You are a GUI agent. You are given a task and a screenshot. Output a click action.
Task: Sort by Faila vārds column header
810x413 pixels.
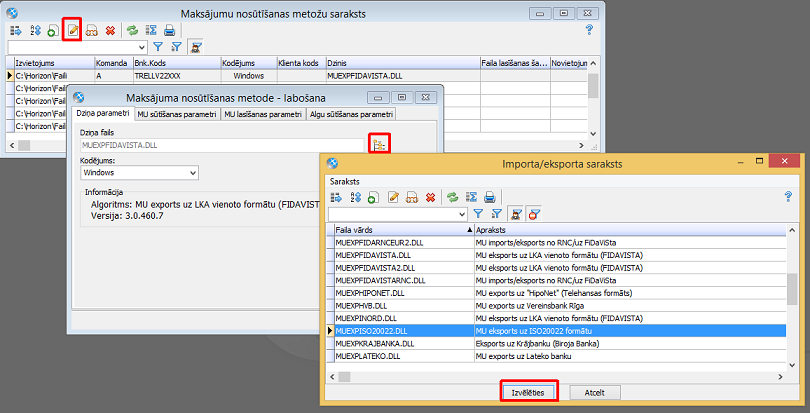pos(400,230)
